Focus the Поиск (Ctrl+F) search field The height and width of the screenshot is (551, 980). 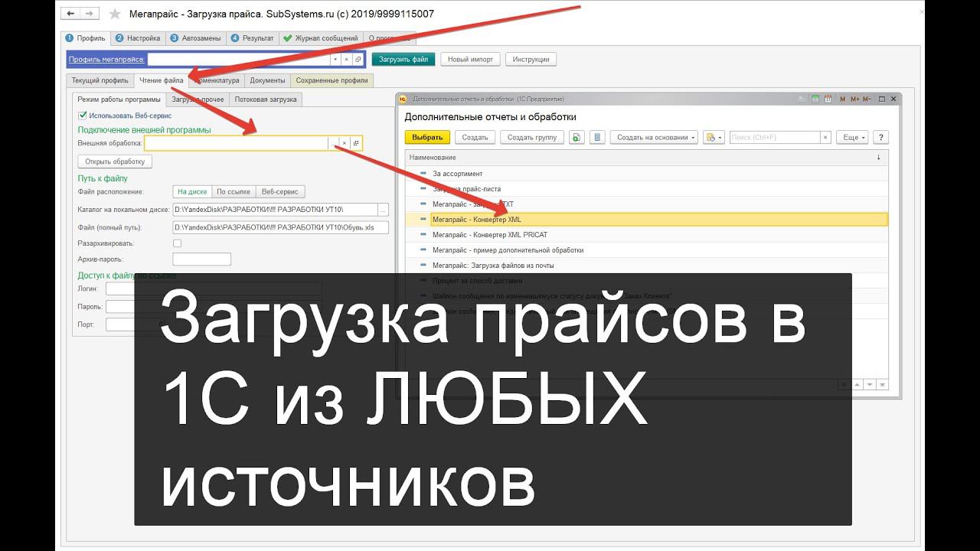774,137
